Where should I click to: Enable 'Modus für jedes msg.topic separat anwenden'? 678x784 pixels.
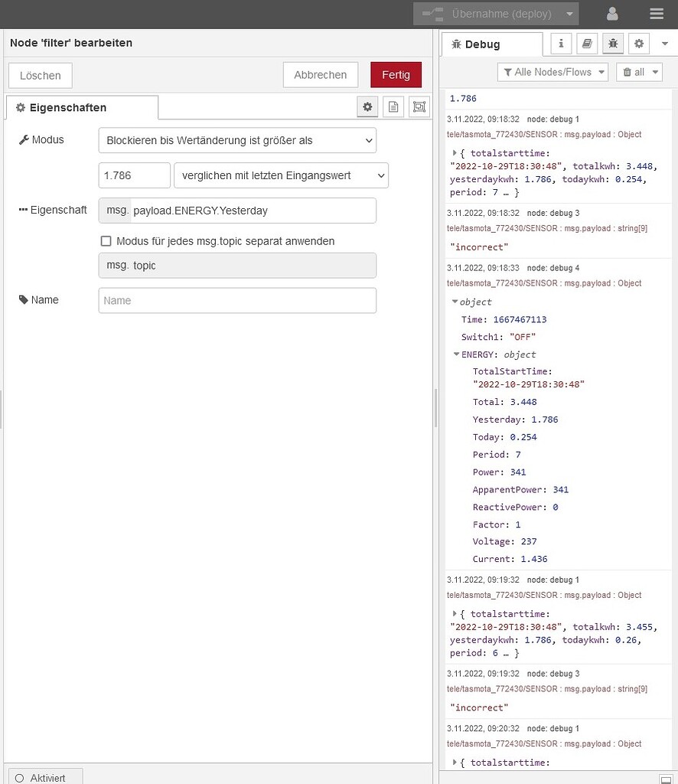point(106,240)
